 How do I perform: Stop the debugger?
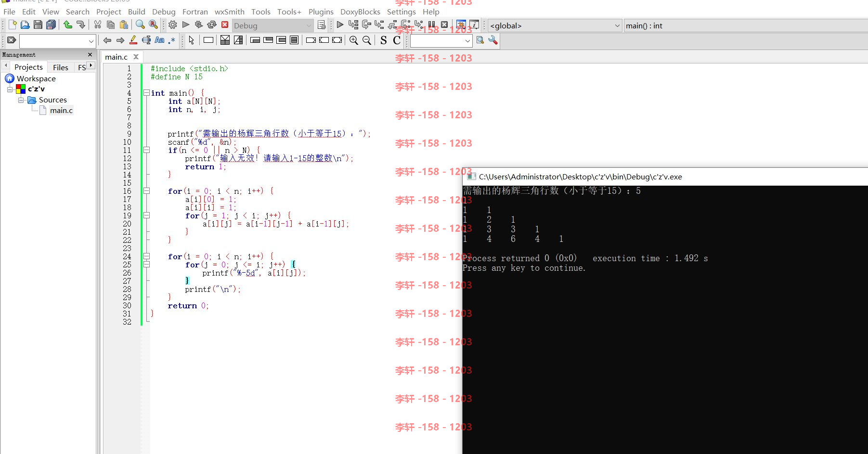(x=444, y=25)
